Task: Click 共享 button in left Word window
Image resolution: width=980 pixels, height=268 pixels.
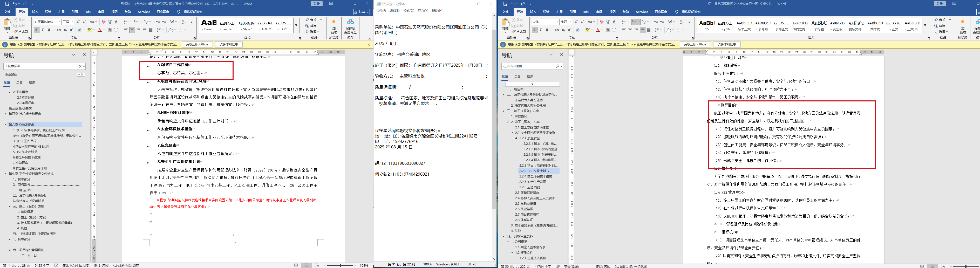Action: pos(362,12)
